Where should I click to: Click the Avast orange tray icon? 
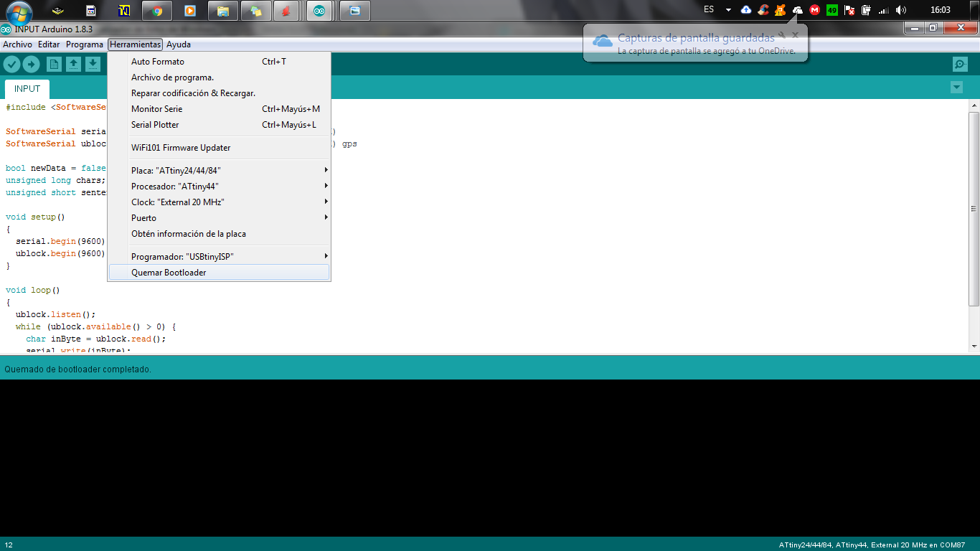(780, 10)
